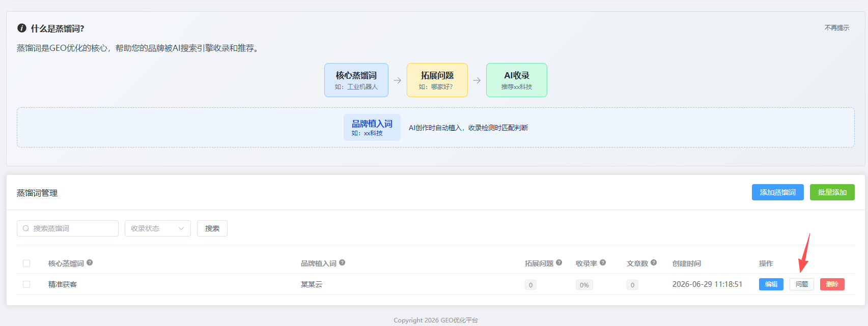Screen dimensions: 868x326
Task: Click the 操作 column header
Action: pos(766,263)
